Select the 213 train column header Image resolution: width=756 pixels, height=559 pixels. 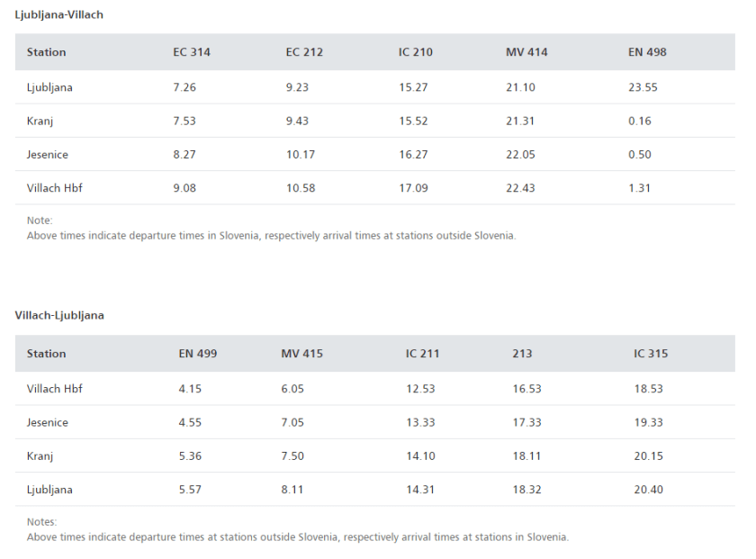pos(522,354)
